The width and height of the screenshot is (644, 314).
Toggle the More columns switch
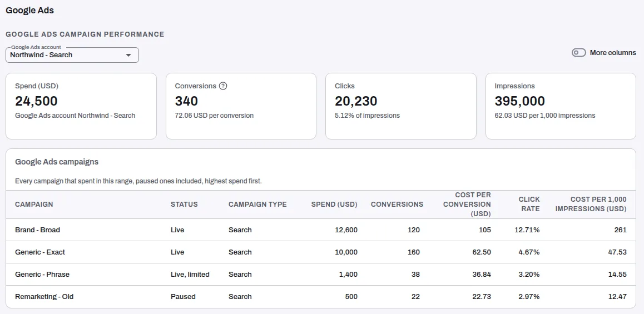[579, 53]
